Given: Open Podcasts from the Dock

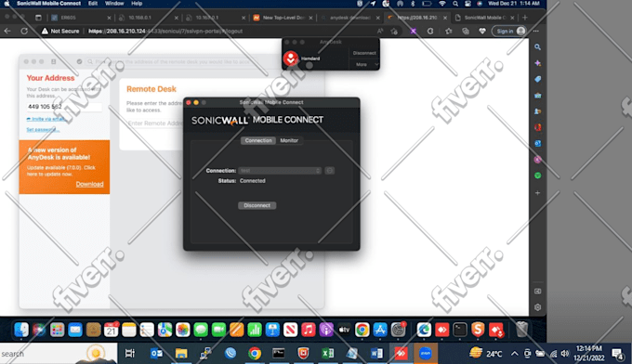Looking at the screenshot, I should (326, 330).
